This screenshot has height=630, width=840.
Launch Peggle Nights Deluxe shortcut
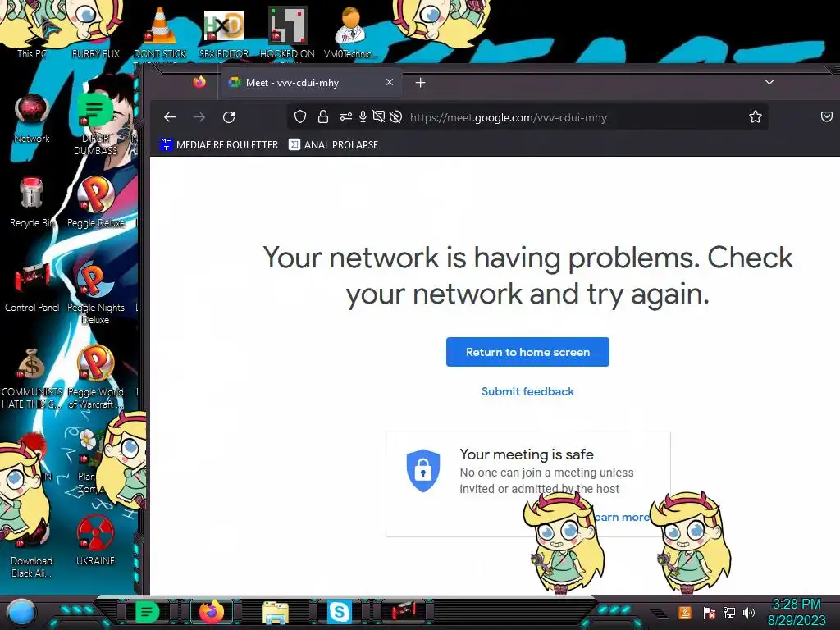click(95, 293)
